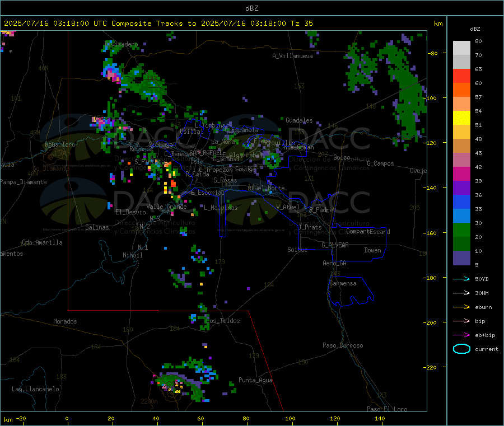
Task: Click the magenta eb+bip arrow legend icon
Action: point(461,335)
